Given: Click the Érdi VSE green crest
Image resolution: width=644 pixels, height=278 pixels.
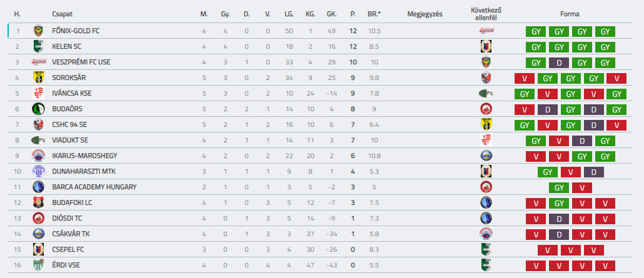Looking at the screenshot, I should pos(38,265).
